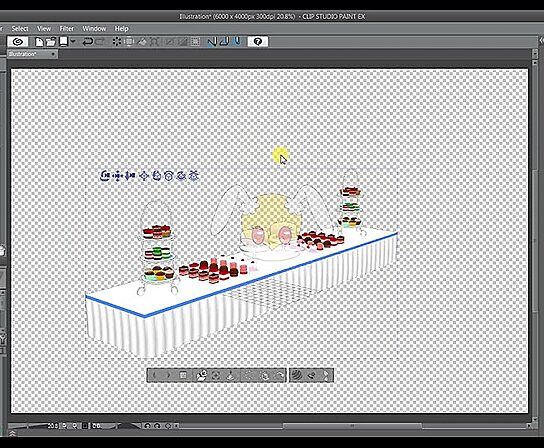
Task: Select the last 3D manipulator icon
Action: click(x=194, y=176)
